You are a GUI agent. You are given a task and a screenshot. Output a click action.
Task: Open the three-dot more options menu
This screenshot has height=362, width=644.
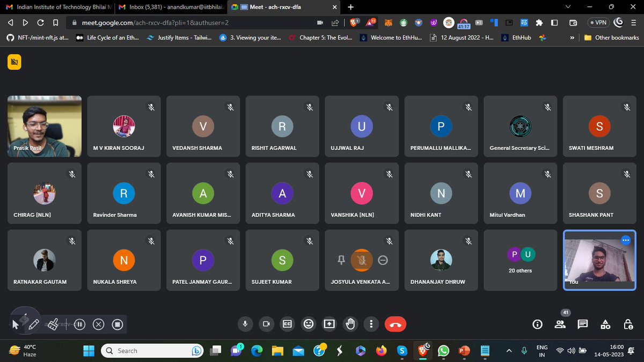click(x=371, y=324)
